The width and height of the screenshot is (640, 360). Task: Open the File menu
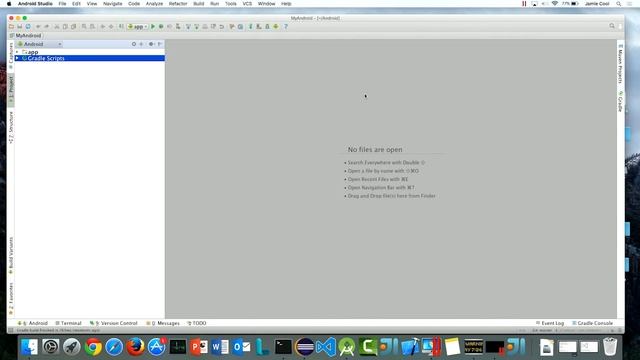62,4
